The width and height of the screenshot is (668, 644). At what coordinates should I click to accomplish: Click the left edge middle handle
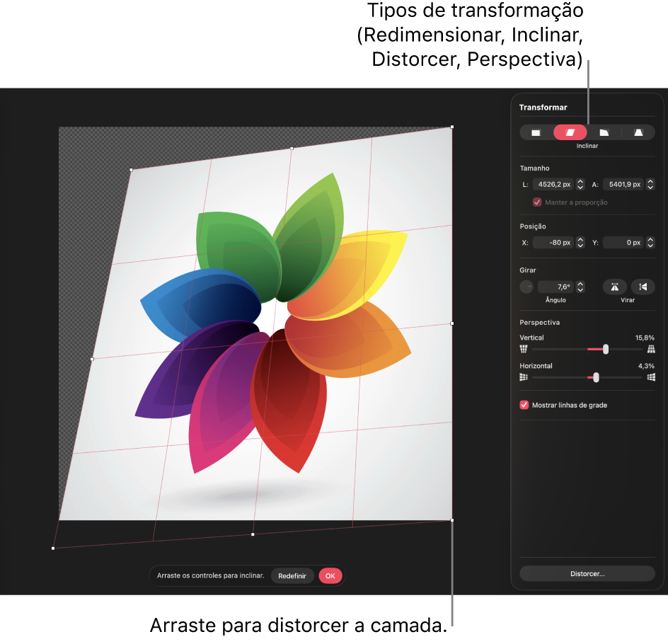coord(93,359)
